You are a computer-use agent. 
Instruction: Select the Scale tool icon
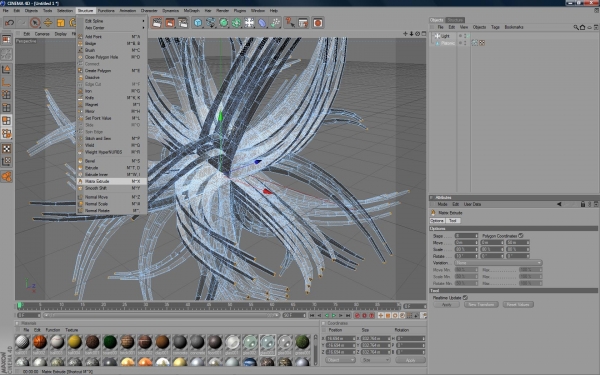(x=60, y=23)
